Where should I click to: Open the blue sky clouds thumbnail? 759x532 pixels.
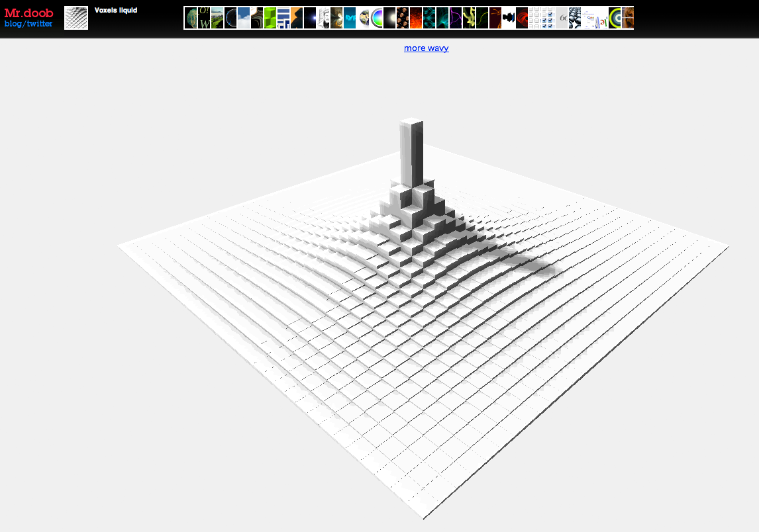click(x=244, y=18)
